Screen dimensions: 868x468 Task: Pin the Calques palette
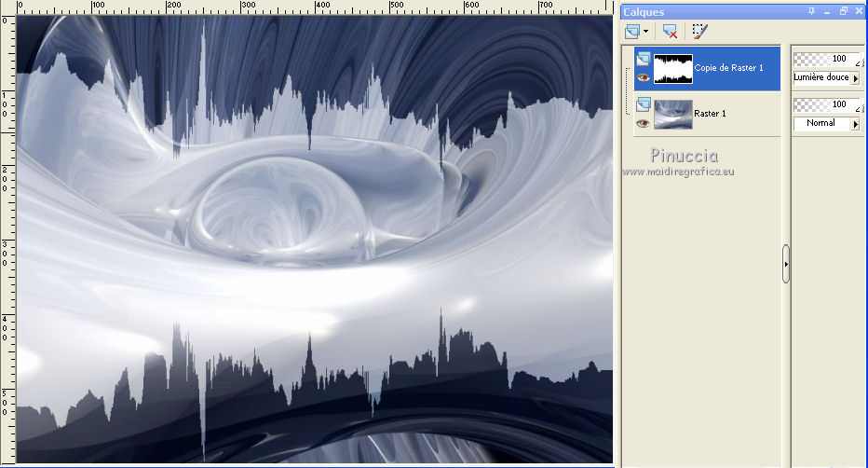pos(811,11)
